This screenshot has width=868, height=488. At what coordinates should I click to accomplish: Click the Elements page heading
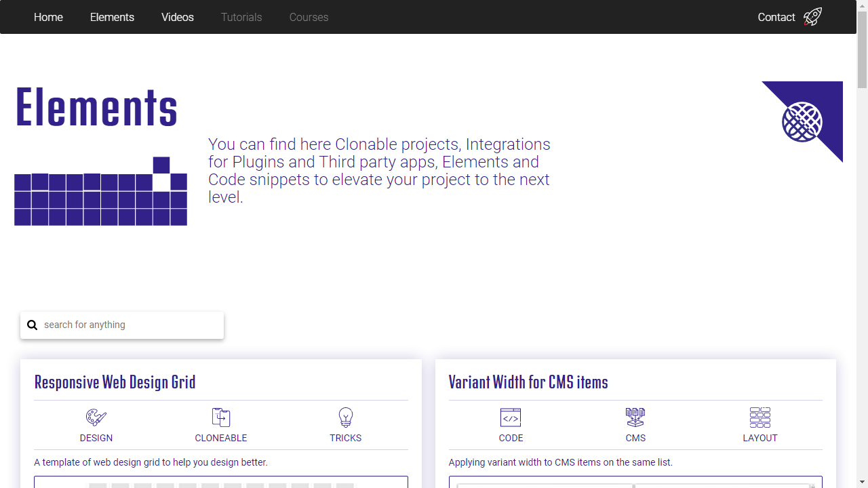pyautogui.click(x=96, y=107)
